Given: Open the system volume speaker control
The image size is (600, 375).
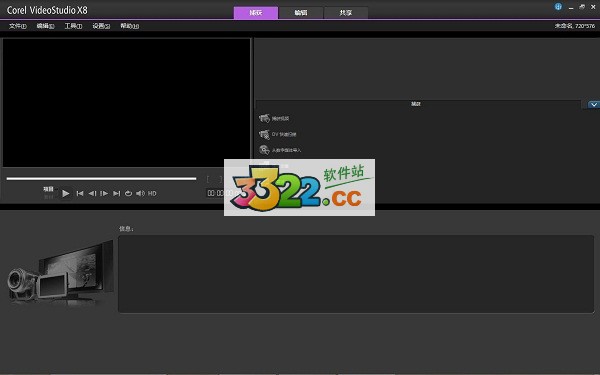Looking at the screenshot, I should click(140, 194).
